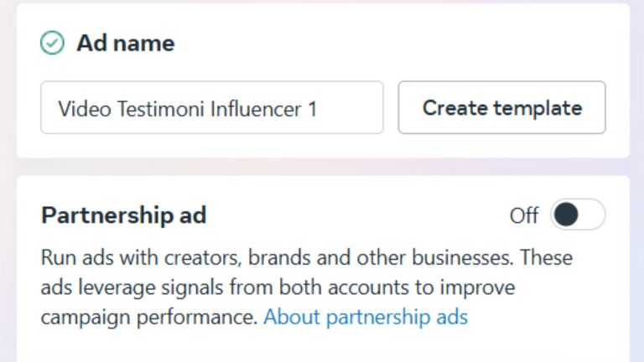
Task: Click the dark knob of the Partnership toggle
Action: (567, 215)
